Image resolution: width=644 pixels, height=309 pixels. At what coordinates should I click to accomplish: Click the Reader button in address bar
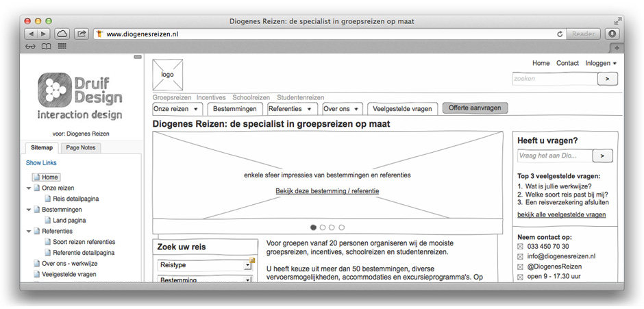[x=583, y=34]
